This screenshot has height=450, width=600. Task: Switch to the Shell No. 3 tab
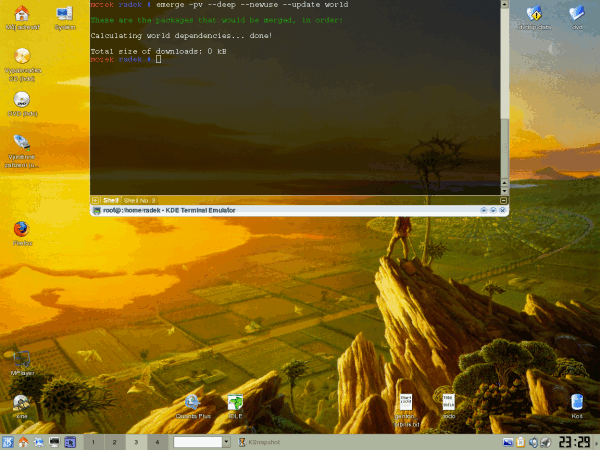[139, 200]
